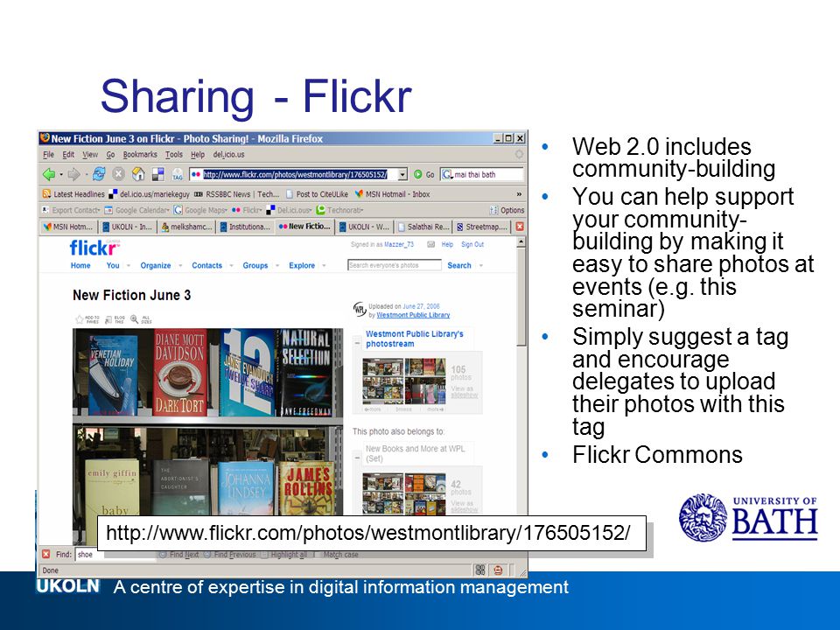Image resolution: width=840 pixels, height=630 pixels.
Task: Click the Flickr Search link
Action: click(x=459, y=265)
